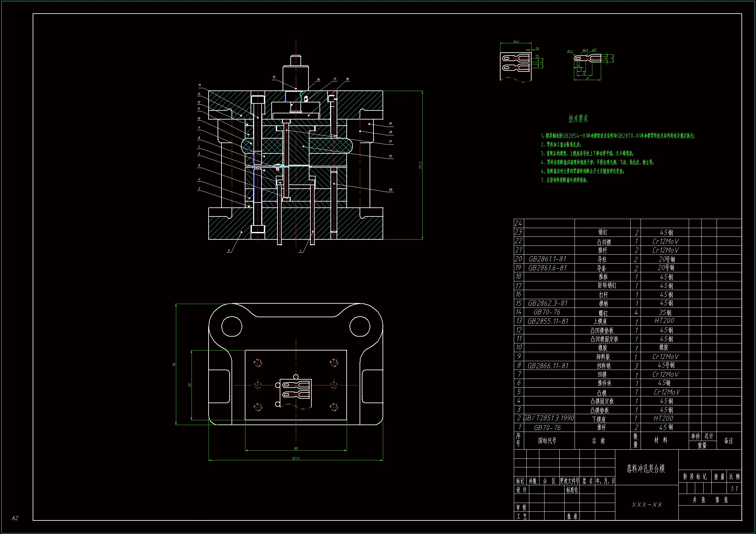Click the A2 sheet size label
The image size is (756, 534).
click(15, 518)
